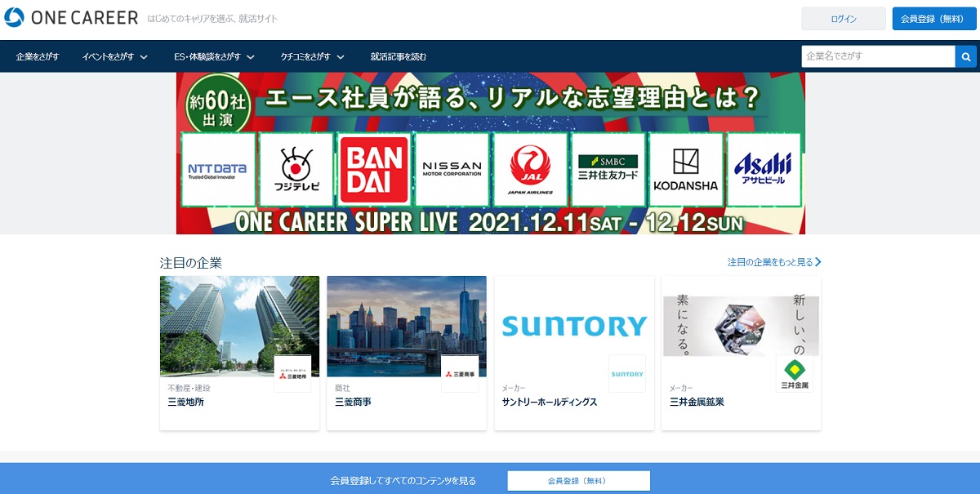
Task: Open the JAL Japan Airlines logo
Action: coord(530,170)
